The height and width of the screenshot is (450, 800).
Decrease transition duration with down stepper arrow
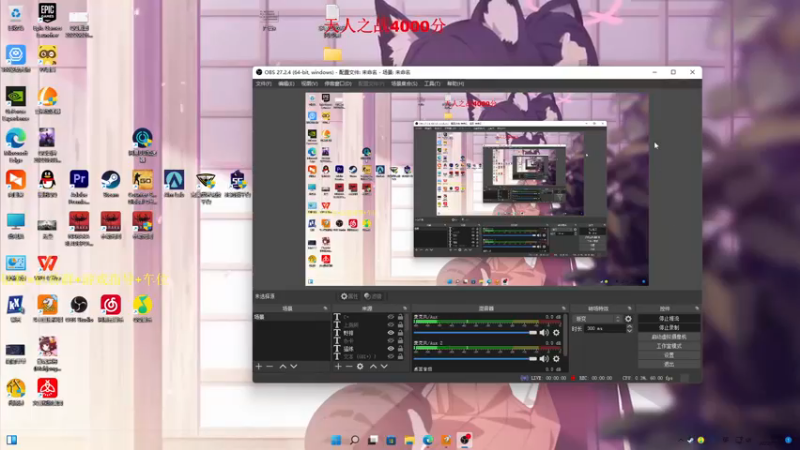(629, 331)
